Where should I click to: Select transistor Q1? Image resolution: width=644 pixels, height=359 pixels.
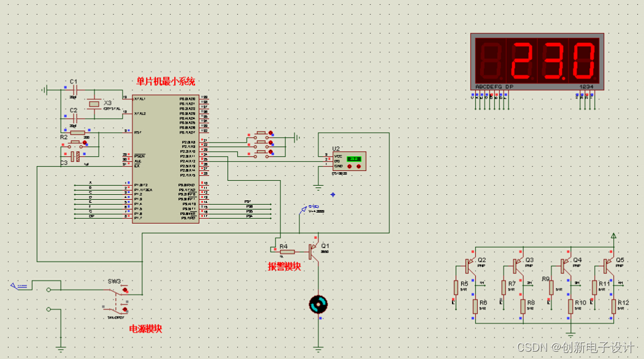pyautogui.click(x=314, y=252)
